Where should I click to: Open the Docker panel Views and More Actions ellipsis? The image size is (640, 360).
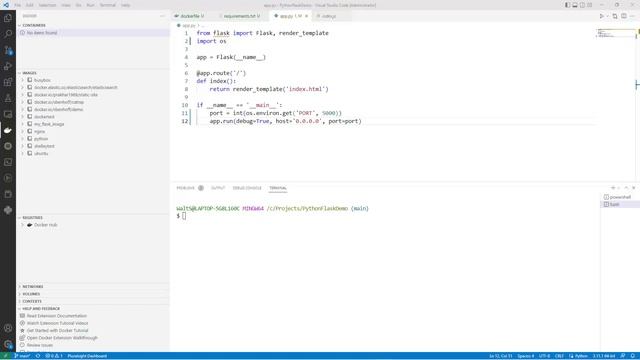click(x=162, y=16)
